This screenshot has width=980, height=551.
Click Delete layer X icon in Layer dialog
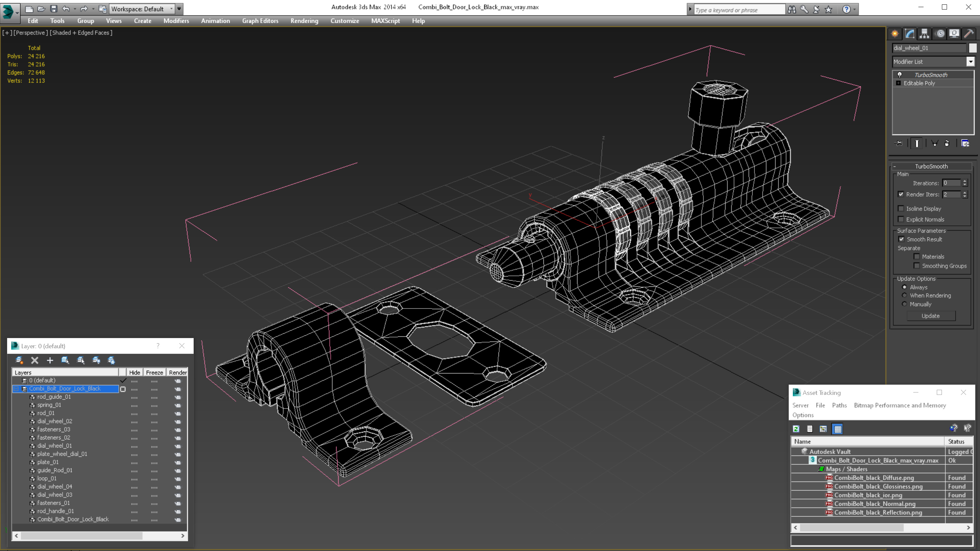point(35,360)
